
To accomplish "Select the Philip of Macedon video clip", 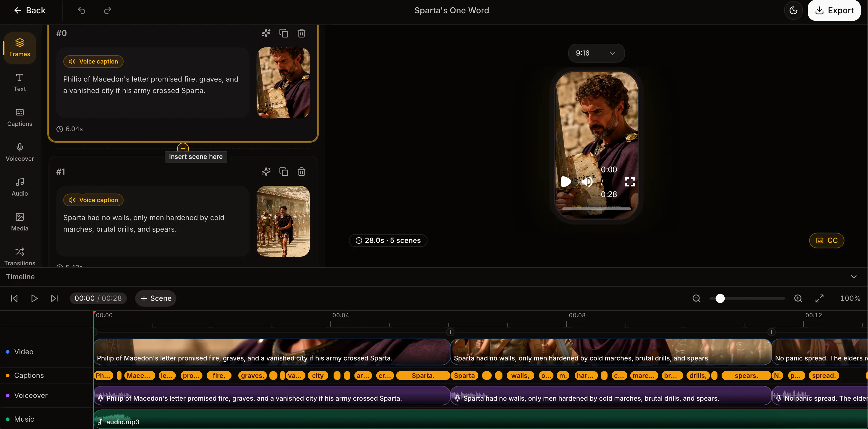I will 272,352.
